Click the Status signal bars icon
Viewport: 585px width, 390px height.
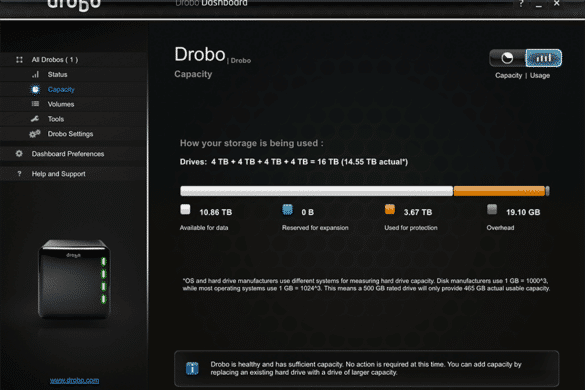tap(35, 74)
